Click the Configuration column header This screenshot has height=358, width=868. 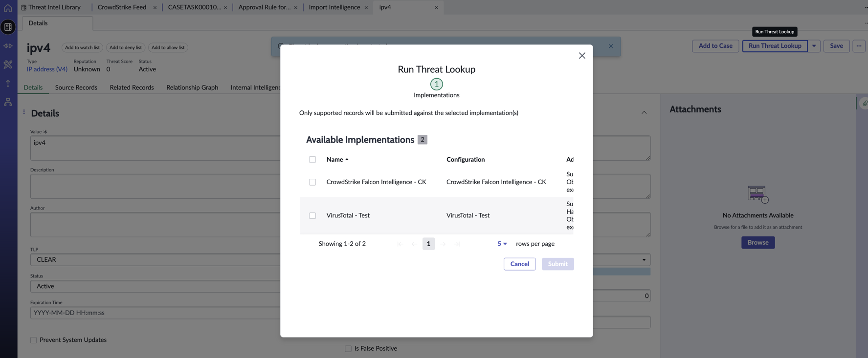pos(466,160)
